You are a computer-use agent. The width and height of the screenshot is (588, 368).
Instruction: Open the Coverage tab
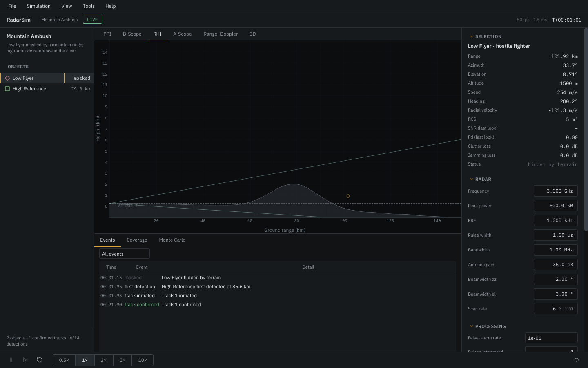coord(137,240)
